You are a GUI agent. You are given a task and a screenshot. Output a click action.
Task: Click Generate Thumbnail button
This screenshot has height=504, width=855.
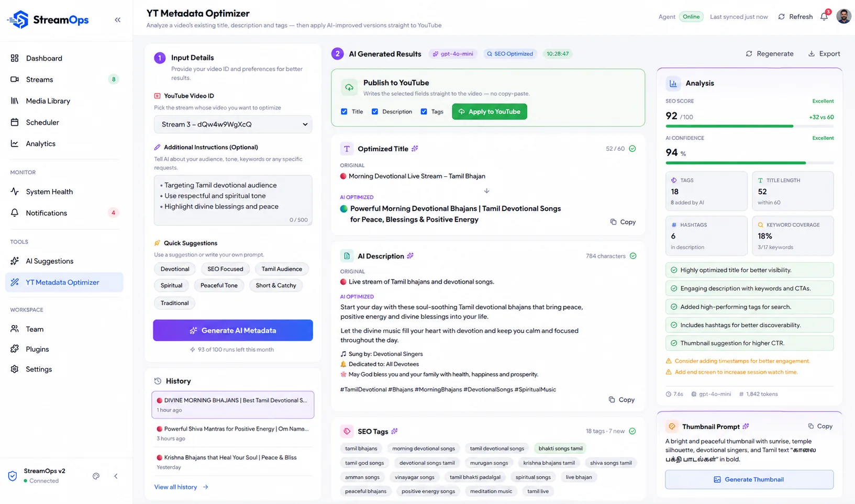(x=749, y=479)
